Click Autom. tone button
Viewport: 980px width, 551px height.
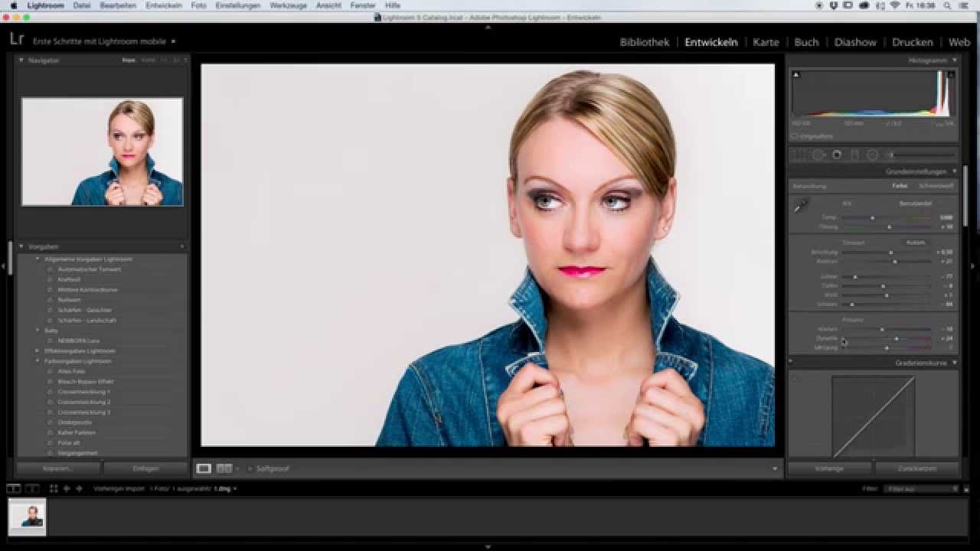click(x=916, y=243)
